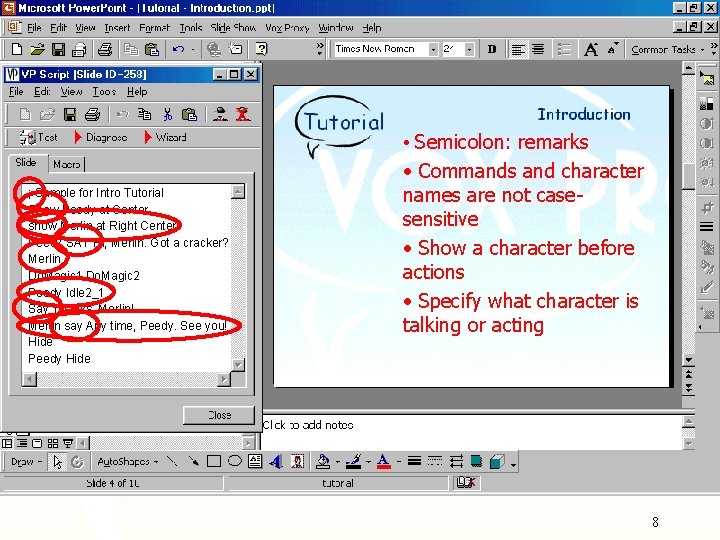Click the Line Color brush icon
Viewport: 720px width, 540px height.
(353, 461)
